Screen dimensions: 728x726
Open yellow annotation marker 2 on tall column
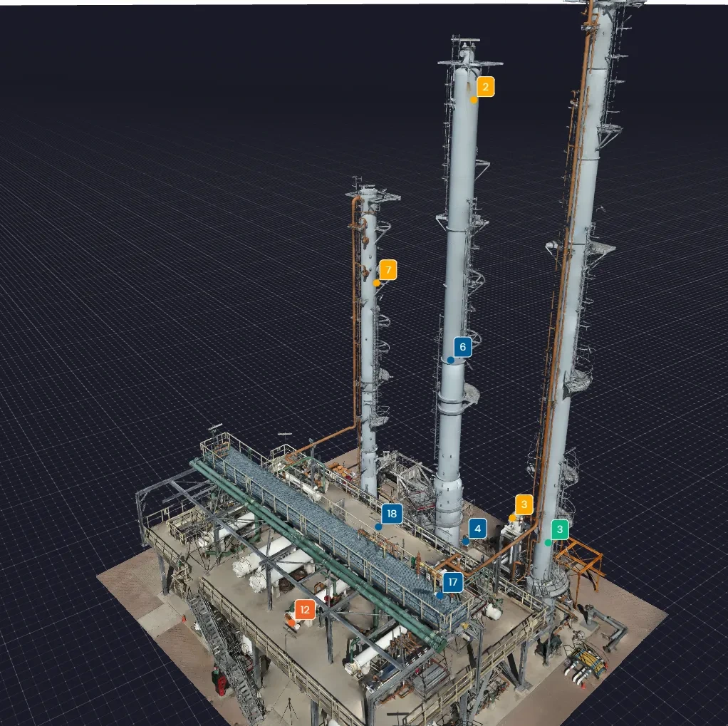point(485,87)
